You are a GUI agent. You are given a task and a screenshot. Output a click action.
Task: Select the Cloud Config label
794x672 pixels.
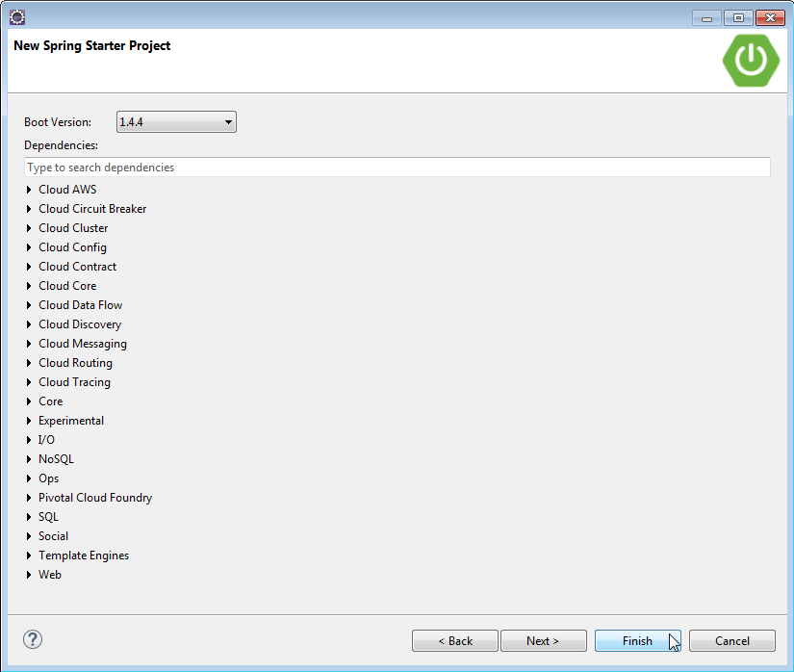pyautogui.click(x=72, y=247)
